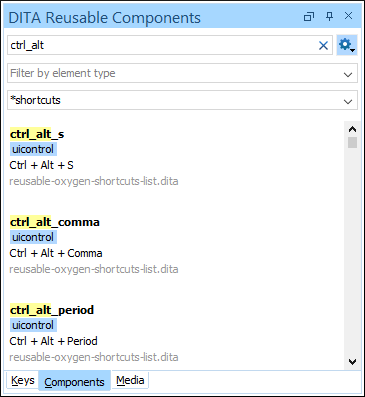Float the panel with the restore icon

pyautogui.click(x=309, y=16)
